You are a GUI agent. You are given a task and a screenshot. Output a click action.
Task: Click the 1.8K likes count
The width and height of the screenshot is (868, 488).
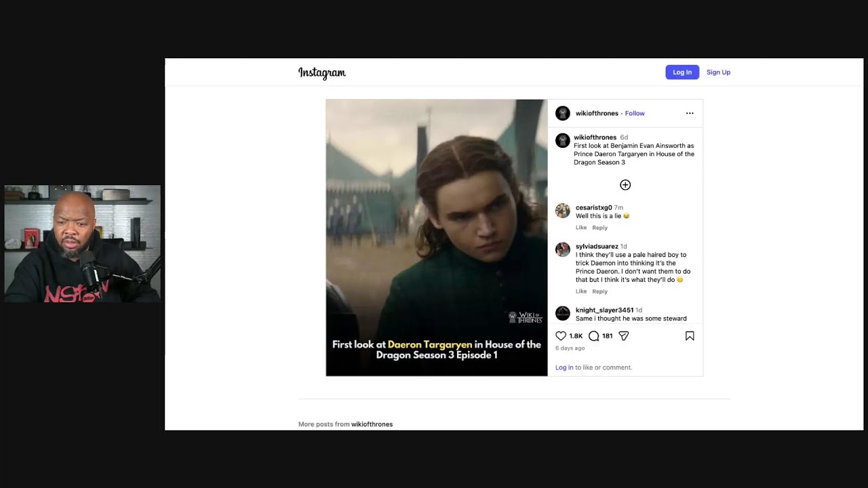point(576,336)
